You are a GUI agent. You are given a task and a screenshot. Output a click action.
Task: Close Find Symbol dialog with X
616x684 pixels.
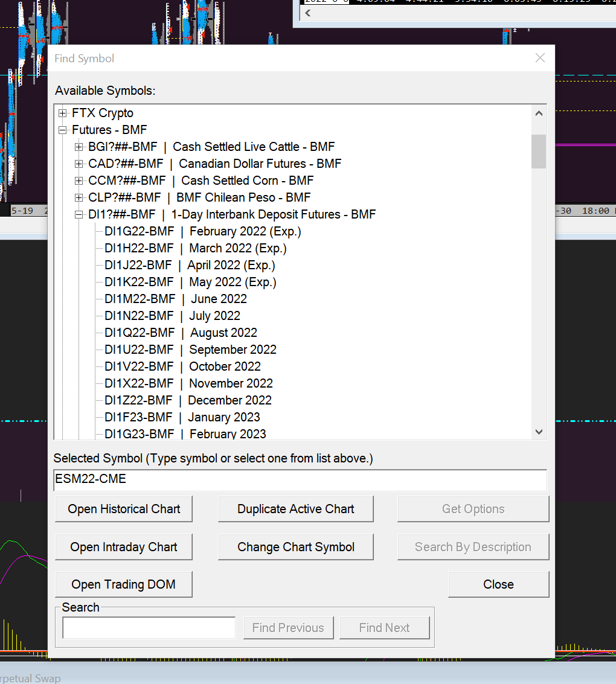click(540, 58)
